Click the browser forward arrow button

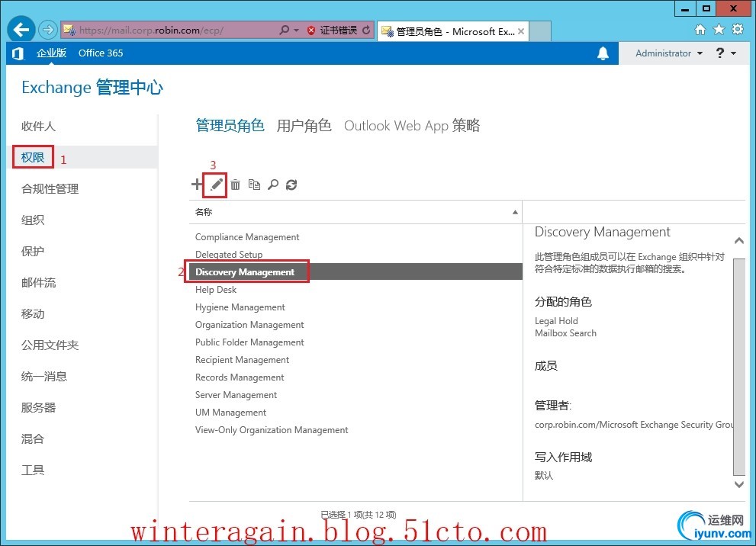pyautogui.click(x=48, y=30)
